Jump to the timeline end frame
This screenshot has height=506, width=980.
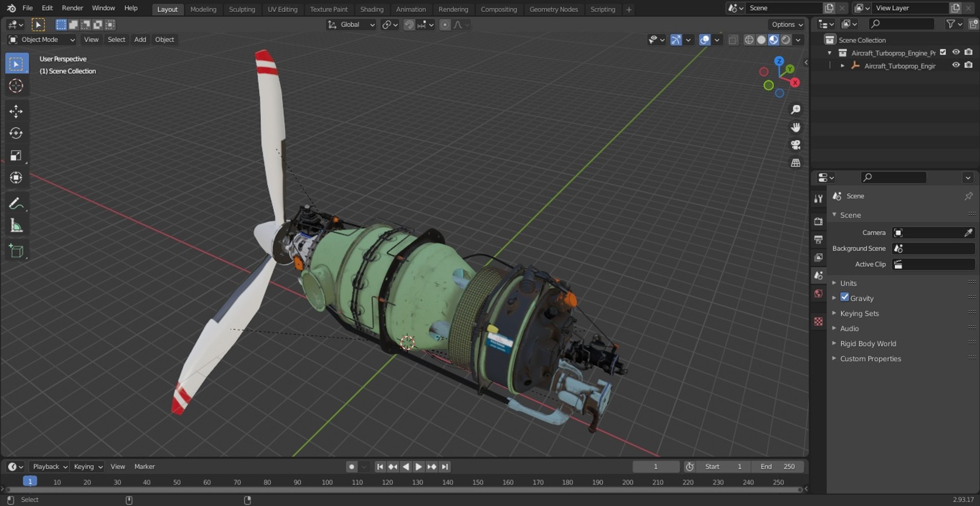(x=445, y=467)
